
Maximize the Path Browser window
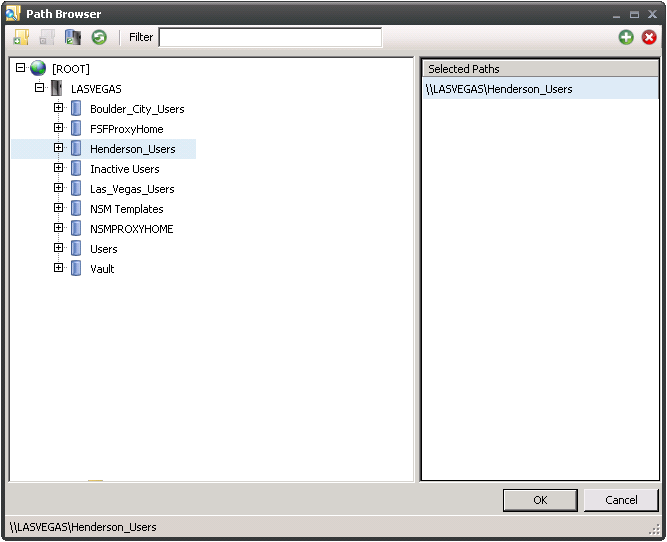tap(634, 14)
